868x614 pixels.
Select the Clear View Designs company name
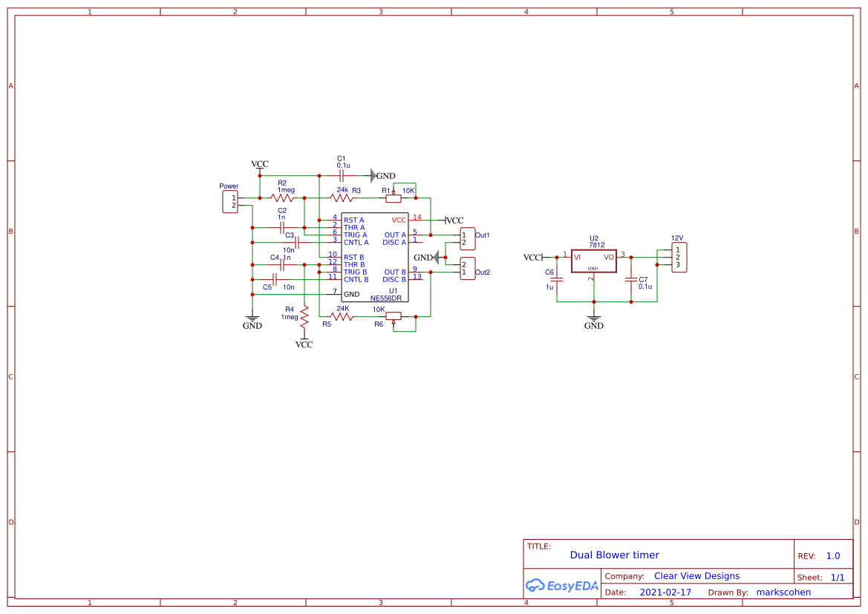696,575
